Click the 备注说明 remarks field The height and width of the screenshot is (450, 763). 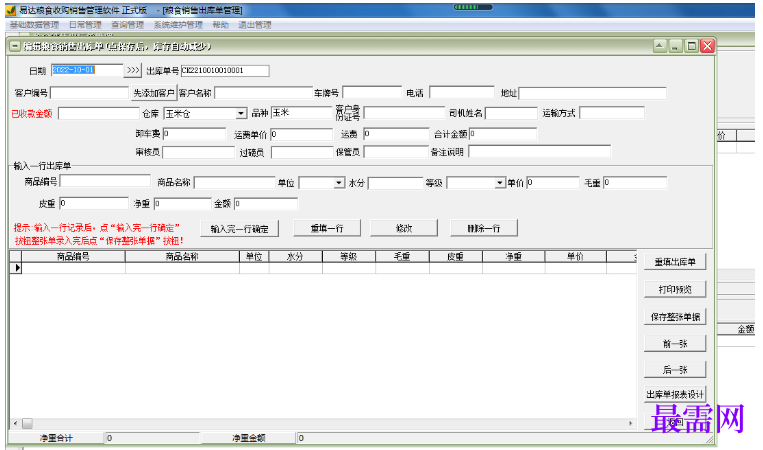coord(540,151)
